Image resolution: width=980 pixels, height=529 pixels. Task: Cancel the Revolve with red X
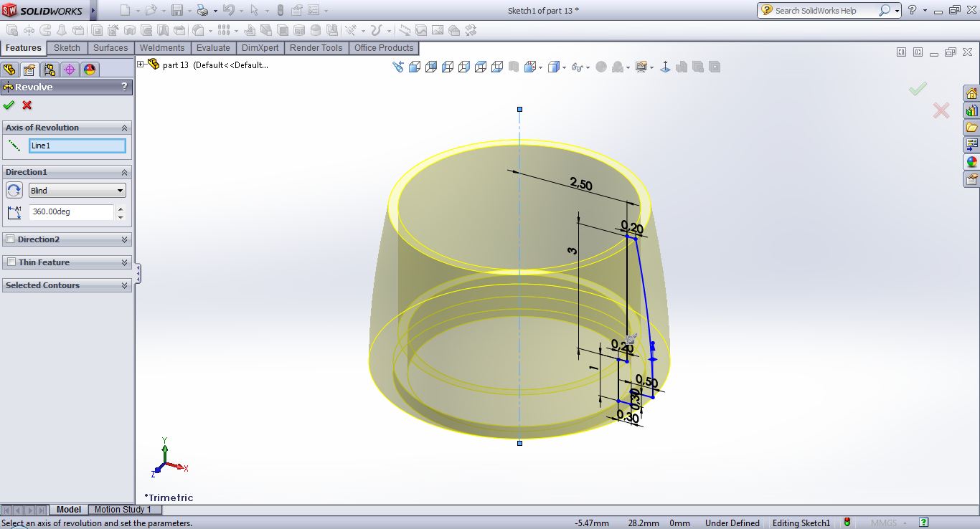pos(27,105)
